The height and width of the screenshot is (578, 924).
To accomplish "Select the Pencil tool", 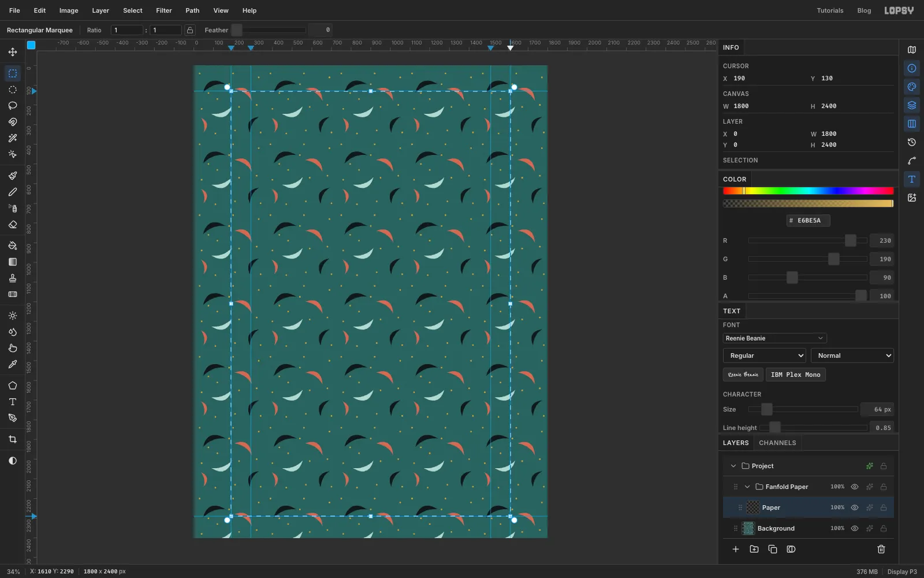I will tap(13, 192).
